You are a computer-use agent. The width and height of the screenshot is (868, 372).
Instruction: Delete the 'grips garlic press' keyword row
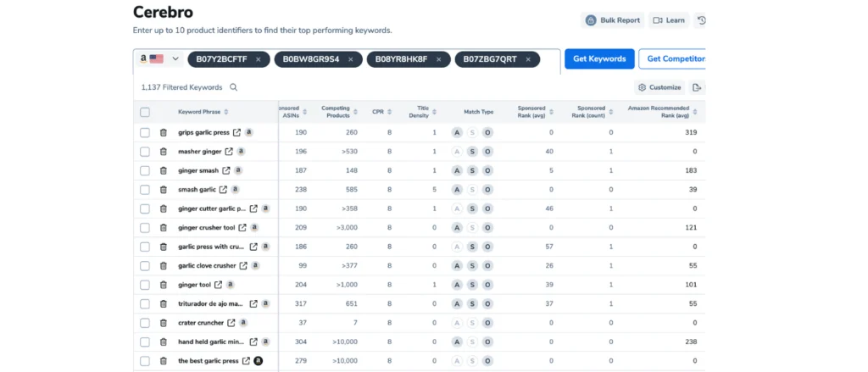[164, 132]
